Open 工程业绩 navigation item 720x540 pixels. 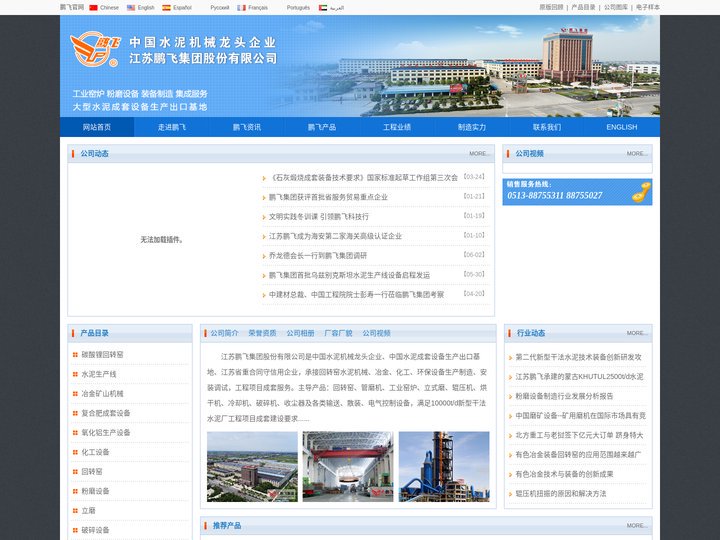(397, 127)
